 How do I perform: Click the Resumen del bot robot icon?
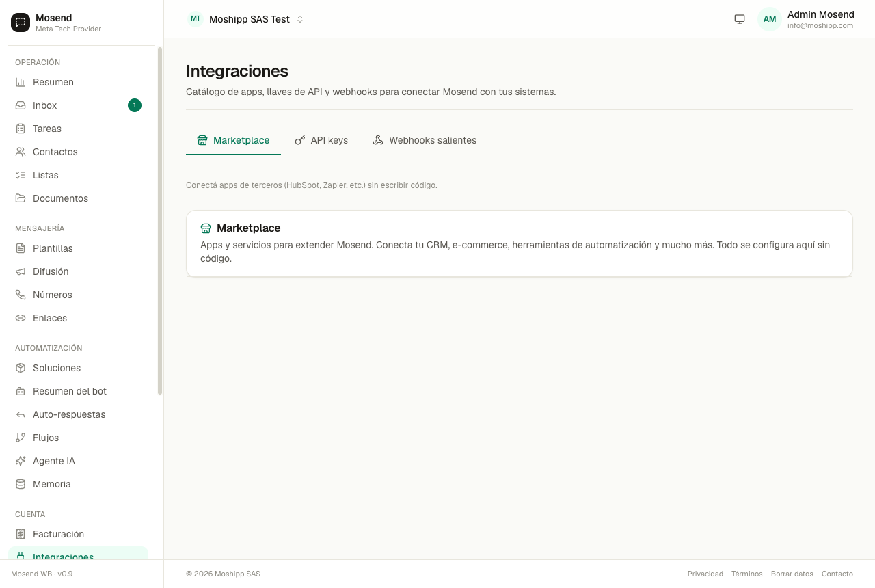pos(21,391)
